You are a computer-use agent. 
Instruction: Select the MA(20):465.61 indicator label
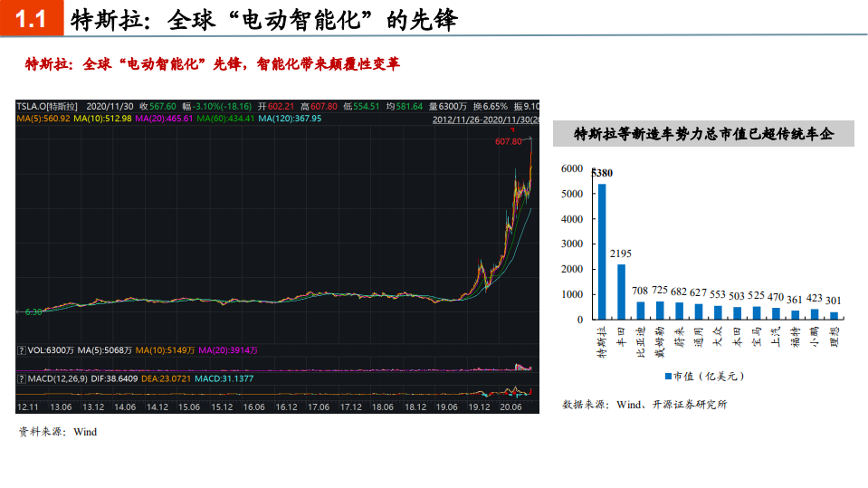coord(164,119)
